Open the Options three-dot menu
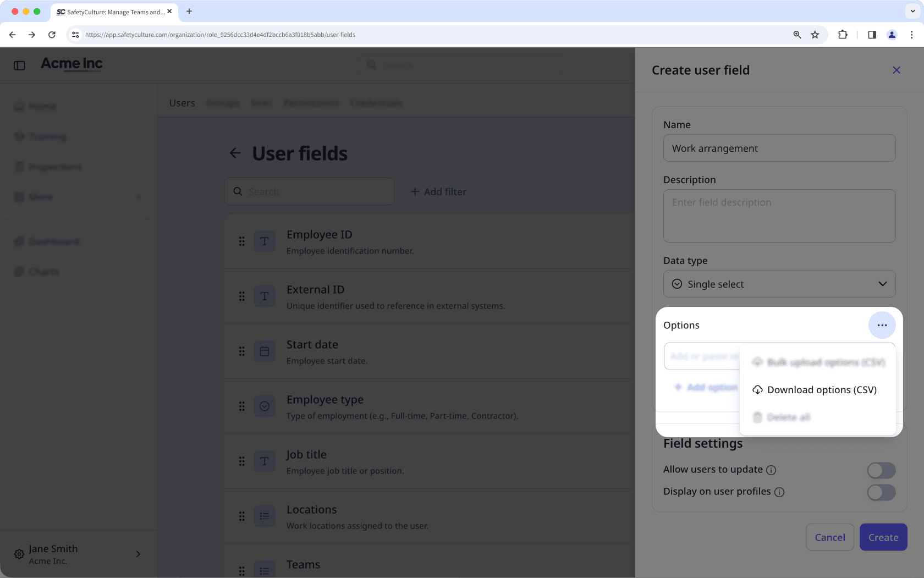Viewport: 924px width, 578px height. click(882, 325)
